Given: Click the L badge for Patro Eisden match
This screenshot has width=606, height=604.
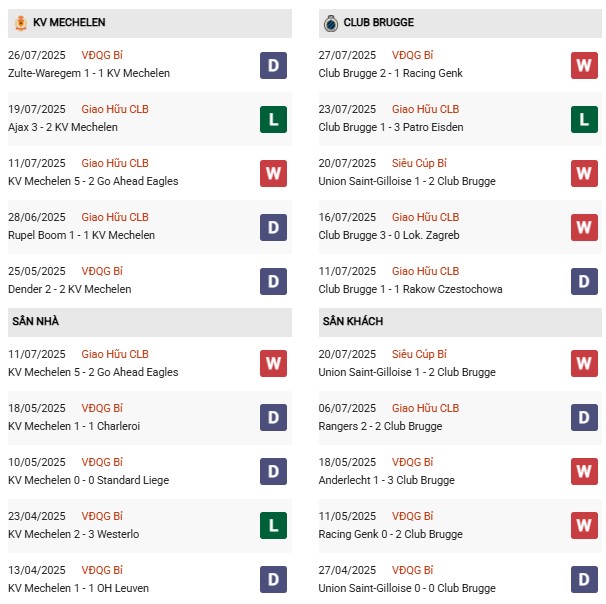Looking at the screenshot, I should tap(584, 120).
